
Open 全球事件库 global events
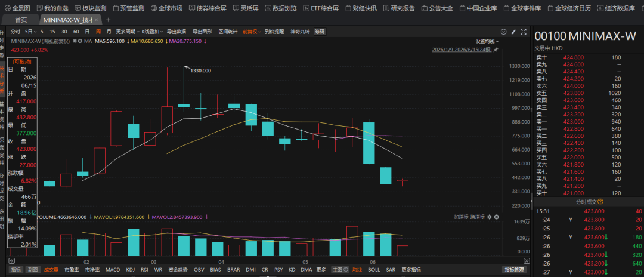click(522, 8)
